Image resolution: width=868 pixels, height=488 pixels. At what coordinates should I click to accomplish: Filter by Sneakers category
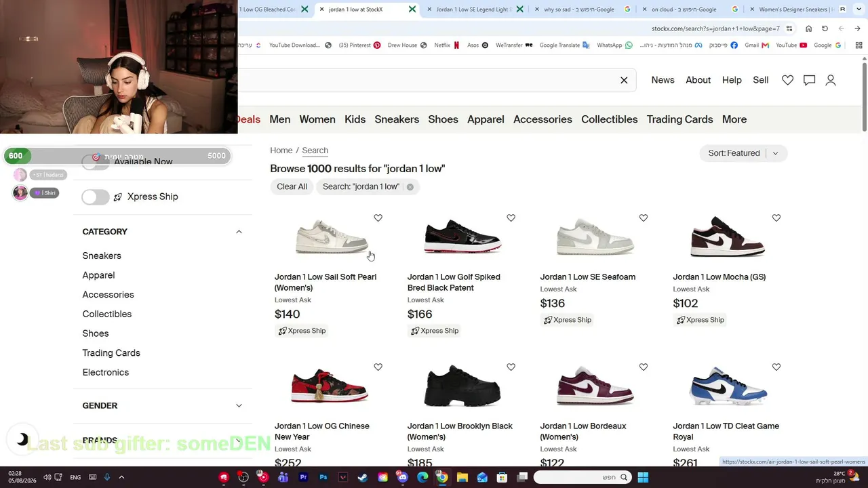tap(102, 256)
